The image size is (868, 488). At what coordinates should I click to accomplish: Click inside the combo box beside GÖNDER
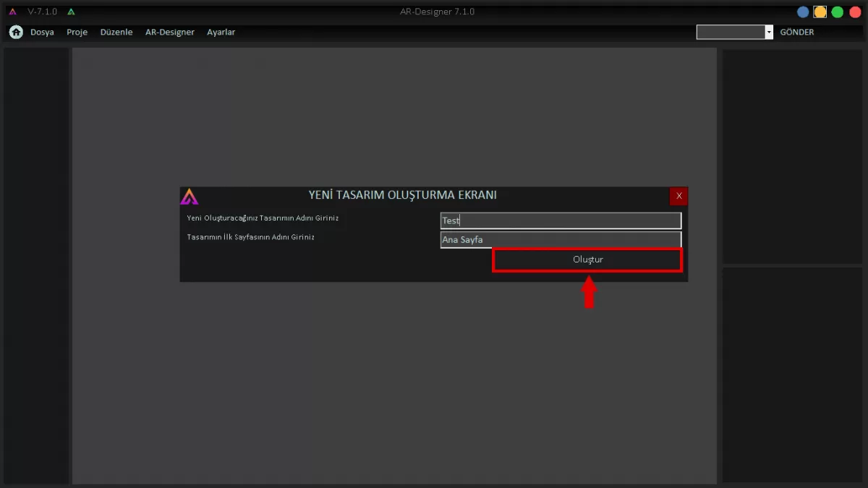tap(730, 33)
